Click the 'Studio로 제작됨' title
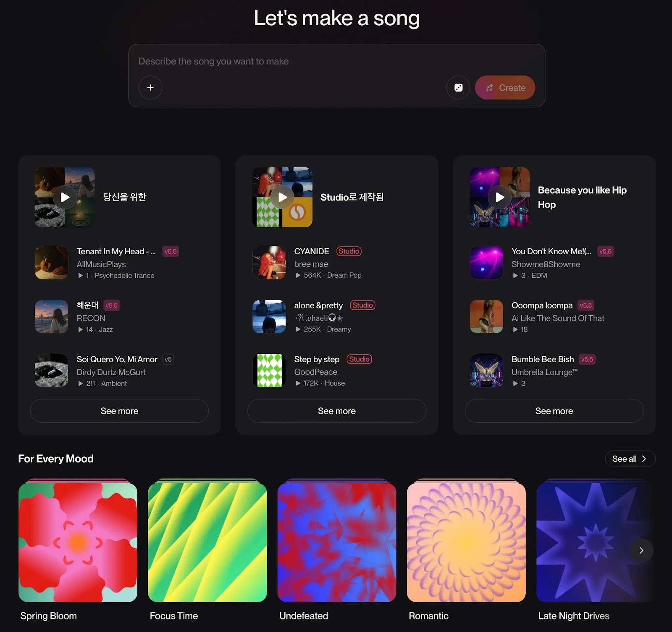 pos(352,197)
